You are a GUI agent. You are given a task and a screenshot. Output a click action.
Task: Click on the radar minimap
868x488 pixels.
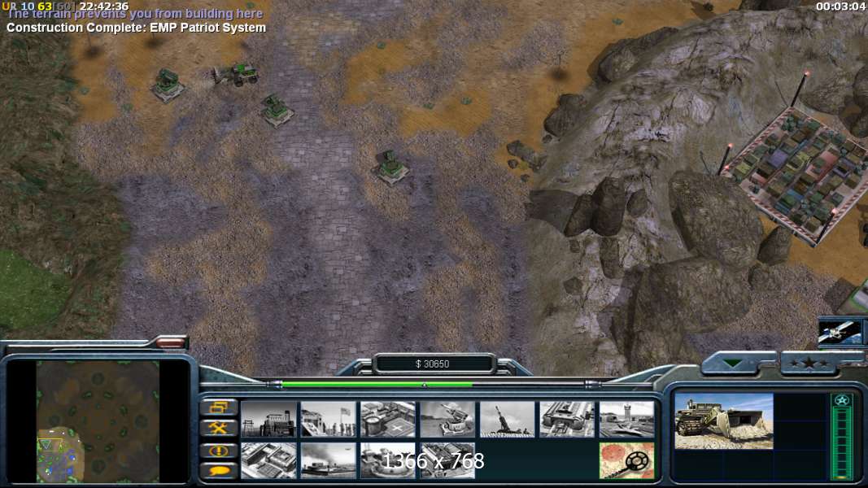pyautogui.click(x=98, y=421)
